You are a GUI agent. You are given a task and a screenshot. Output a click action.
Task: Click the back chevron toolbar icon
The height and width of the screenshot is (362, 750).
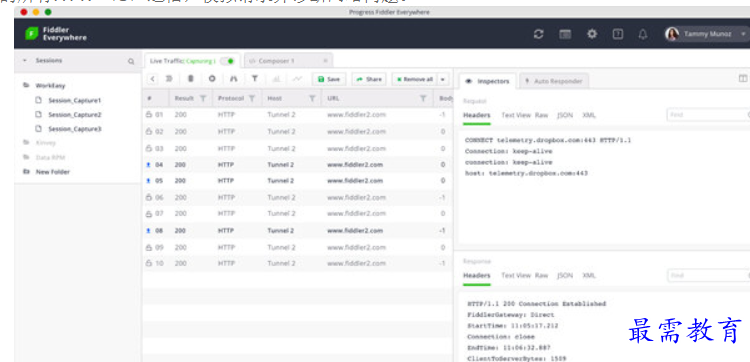[x=152, y=79]
